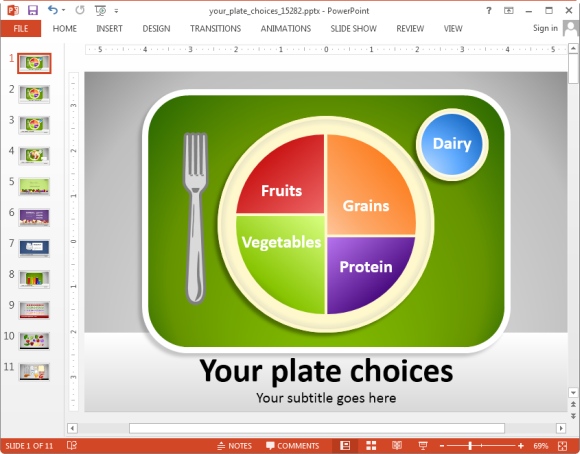Click 'SLIDE 1 OF 11' status text
The width and height of the screenshot is (580, 454).
click(x=29, y=446)
